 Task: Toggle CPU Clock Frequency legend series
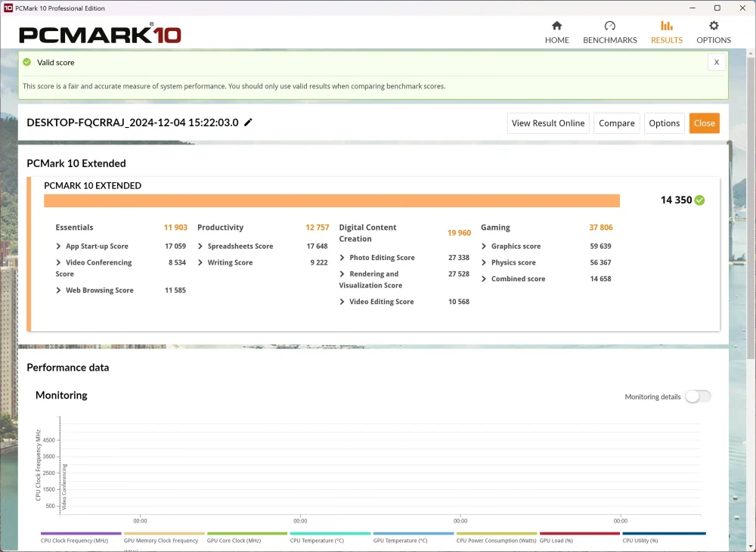coord(81,538)
